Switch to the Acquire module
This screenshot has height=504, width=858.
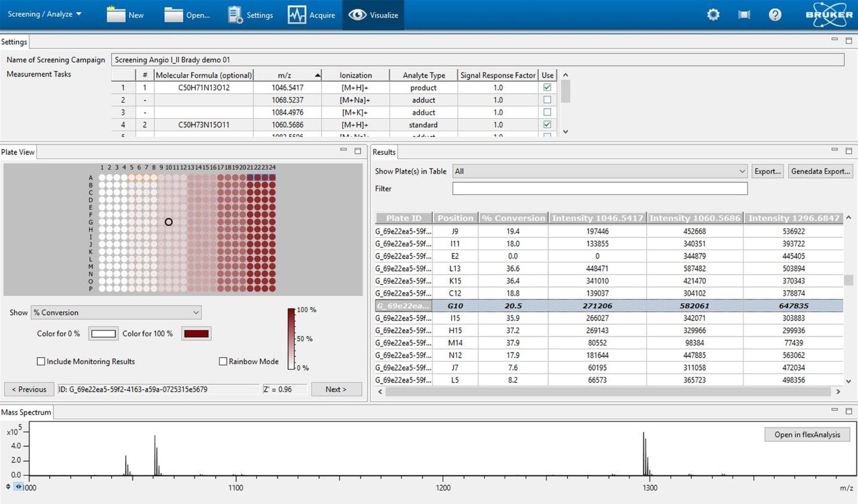(311, 14)
